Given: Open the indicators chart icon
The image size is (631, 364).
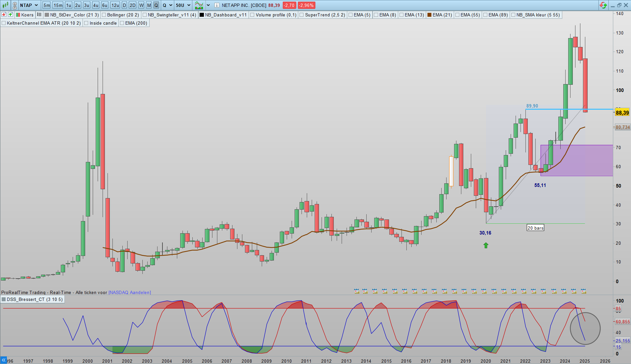Looking at the screenshot, I should tap(199, 5).
